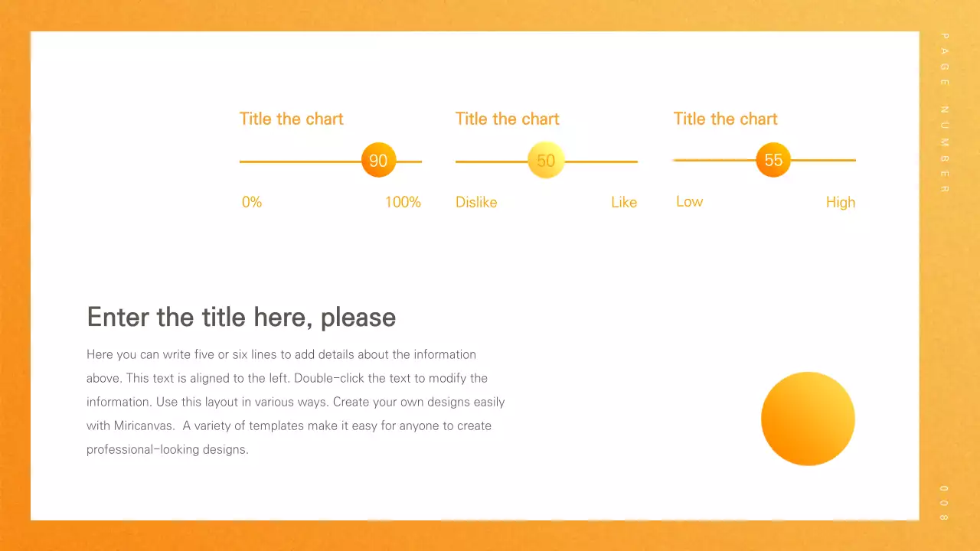Viewport: 980px width, 551px height.
Task: Click the slider knob showing 90
Action: point(378,161)
